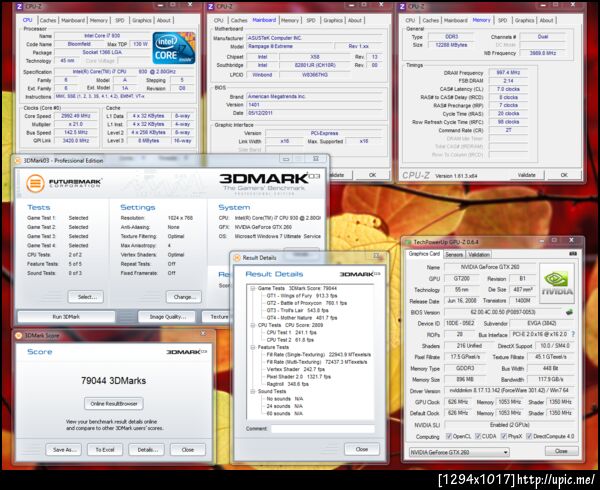Click the Bus Interface question mark icon
The height and width of the screenshot is (490, 600).
pos(573,334)
